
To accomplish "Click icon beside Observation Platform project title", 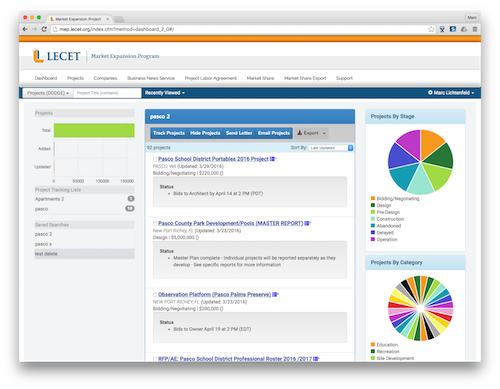I will [275, 295].
